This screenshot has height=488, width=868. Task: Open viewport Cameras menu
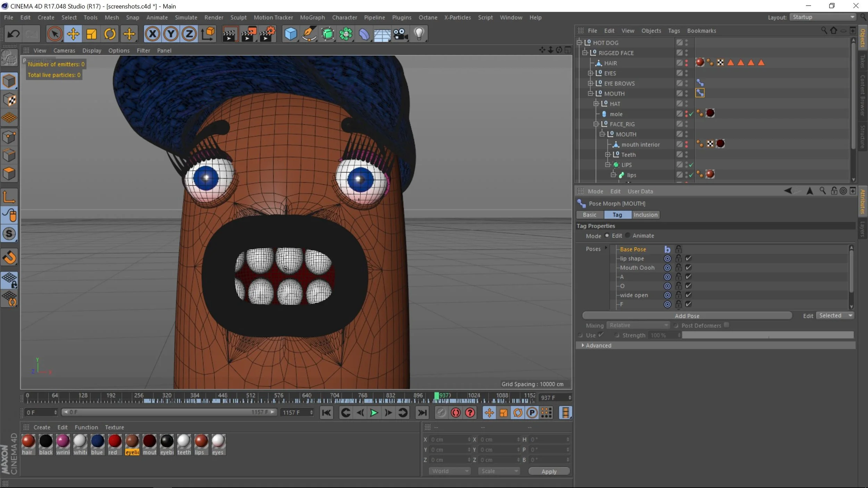pos(64,50)
